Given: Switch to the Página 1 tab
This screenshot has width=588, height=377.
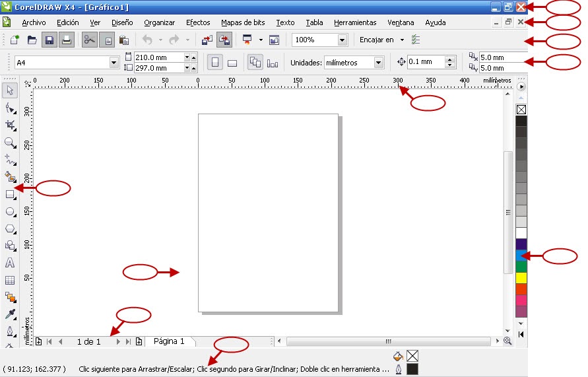Looking at the screenshot, I should point(169,341).
